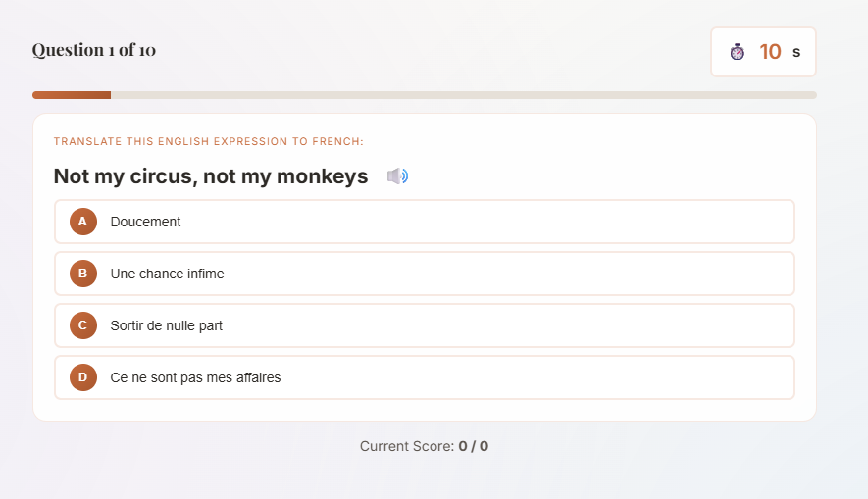Viewport: 868px width, 499px height.
Task: Choose the answer "Une chance infime"
Action: pyautogui.click(x=168, y=274)
